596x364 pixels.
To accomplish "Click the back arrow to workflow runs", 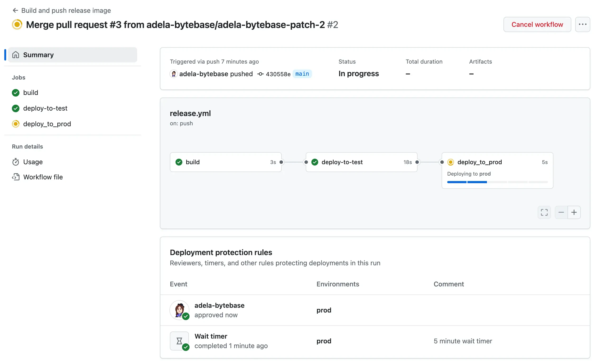I will (x=15, y=10).
